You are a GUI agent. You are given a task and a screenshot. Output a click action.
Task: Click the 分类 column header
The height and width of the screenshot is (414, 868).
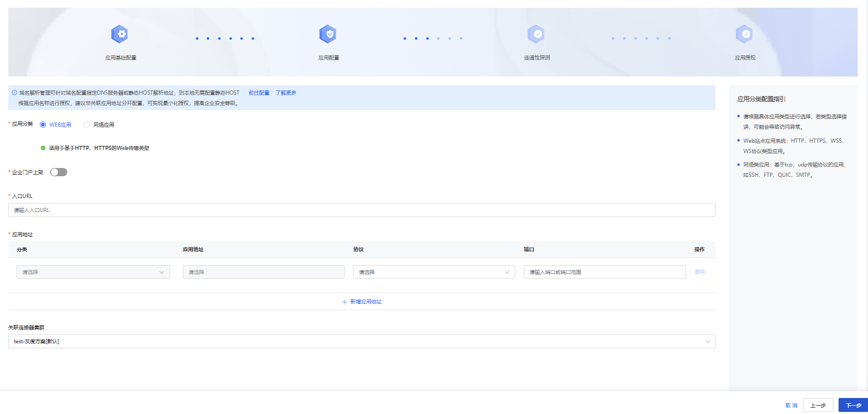click(x=22, y=250)
